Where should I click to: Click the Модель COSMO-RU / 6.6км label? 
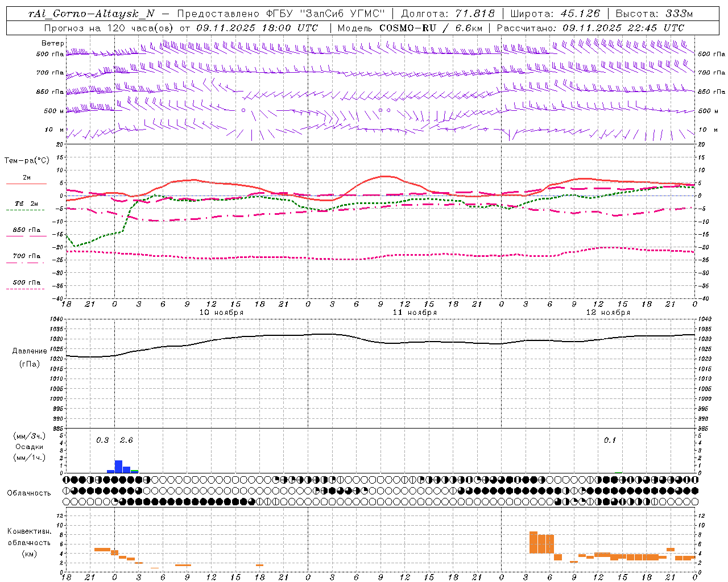pyautogui.click(x=410, y=28)
